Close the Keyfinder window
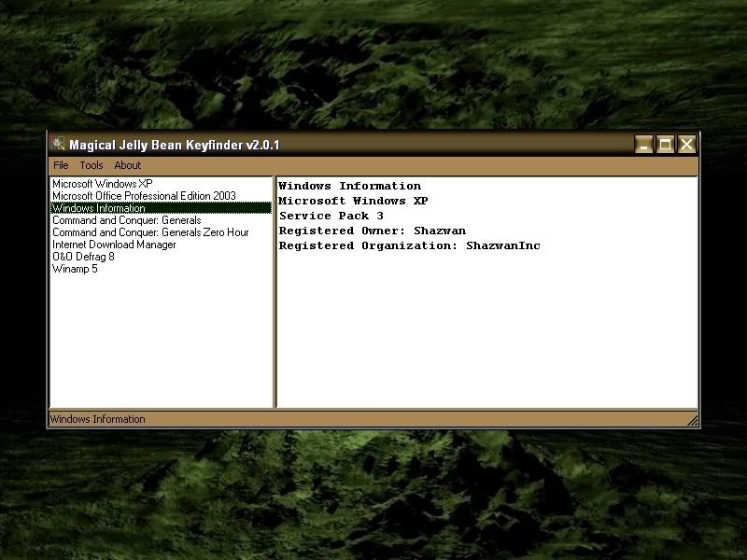This screenshot has width=747, height=560. (686, 144)
